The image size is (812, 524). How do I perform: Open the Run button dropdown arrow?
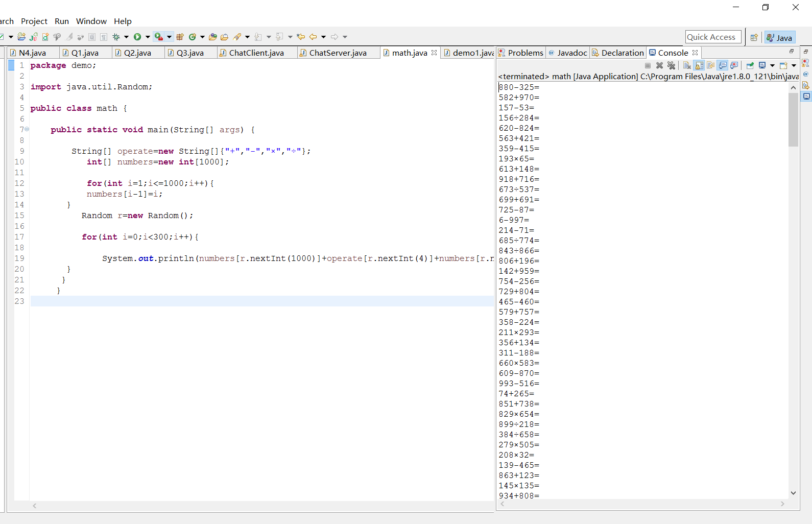[x=148, y=37]
